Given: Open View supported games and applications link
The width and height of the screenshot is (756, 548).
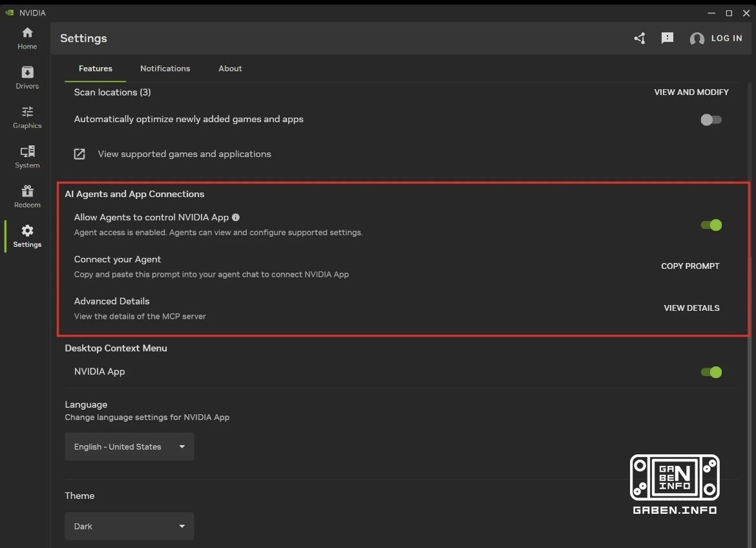Looking at the screenshot, I should [x=184, y=154].
